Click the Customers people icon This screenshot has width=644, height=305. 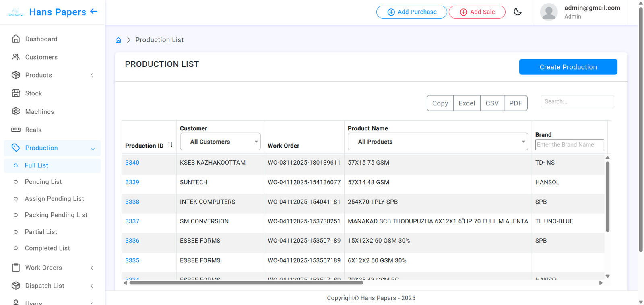click(x=16, y=57)
